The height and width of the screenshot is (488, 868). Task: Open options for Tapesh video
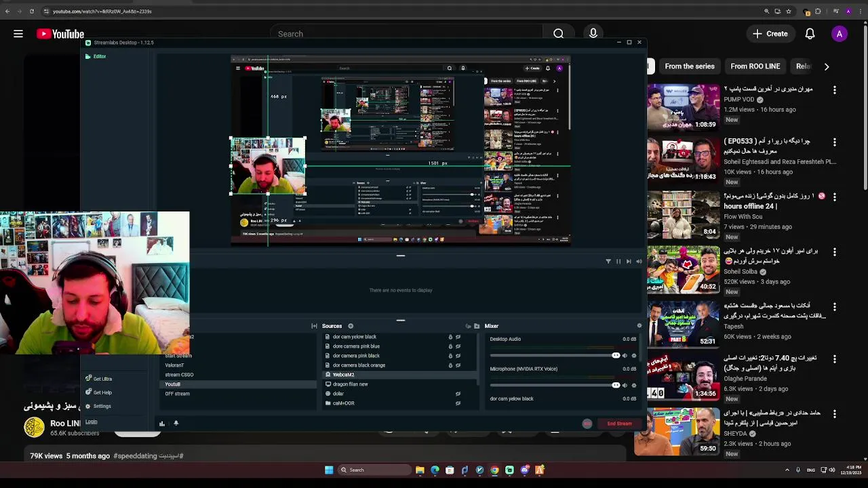835,306
